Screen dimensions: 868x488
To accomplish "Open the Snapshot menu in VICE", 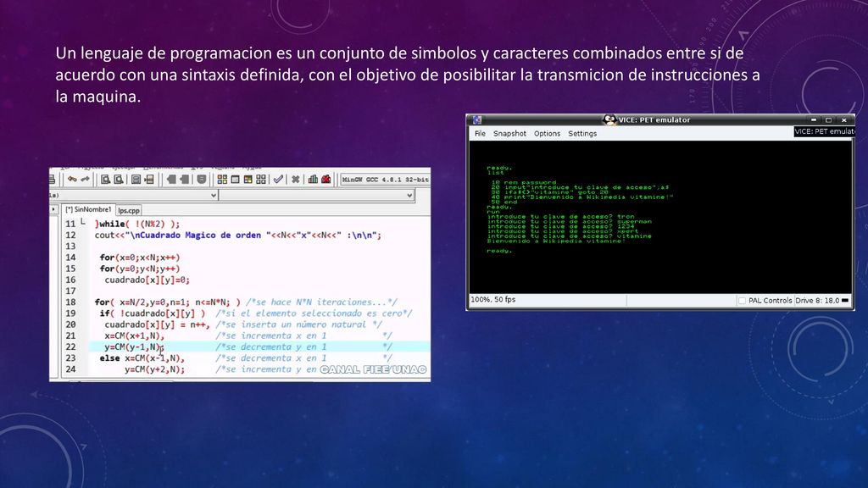I will coord(509,133).
